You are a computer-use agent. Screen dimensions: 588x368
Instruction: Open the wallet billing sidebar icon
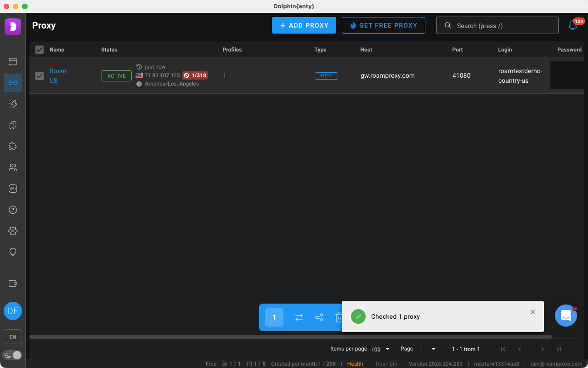pos(13,283)
